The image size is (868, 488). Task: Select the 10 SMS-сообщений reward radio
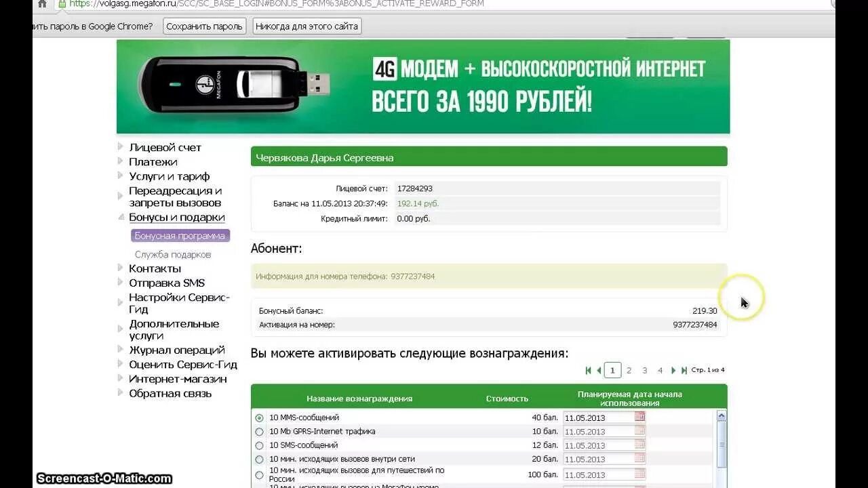(259, 445)
